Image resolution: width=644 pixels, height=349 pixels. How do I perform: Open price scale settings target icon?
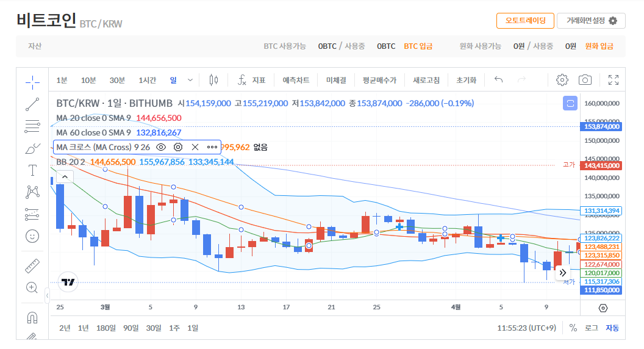point(603,308)
